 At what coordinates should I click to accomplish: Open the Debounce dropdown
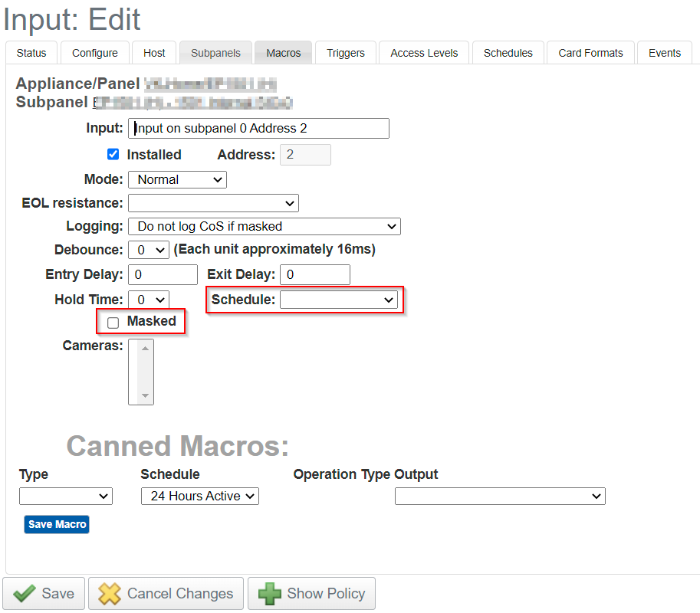(x=148, y=249)
